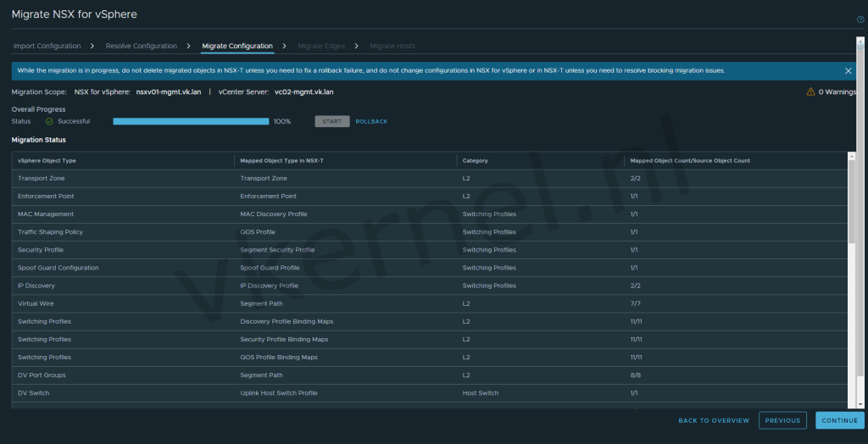
Task: Click the grayed START button
Action: click(x=332, y=121)
